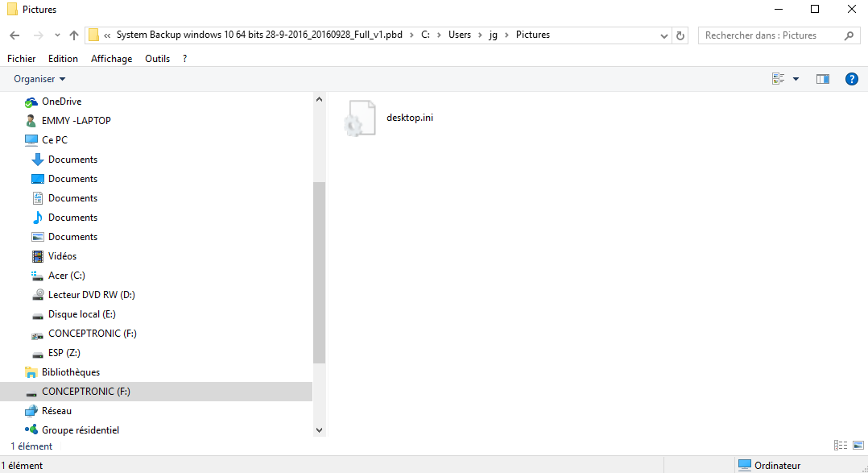Select Ce PC in the tree
The width and height of the screenshot is (868, 473).
click(x=54, y=140)
